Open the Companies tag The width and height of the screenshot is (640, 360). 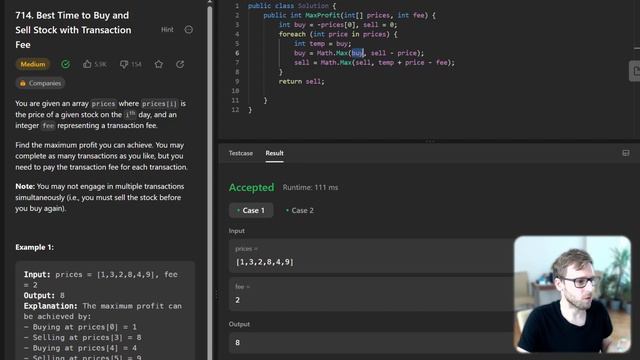40,83
